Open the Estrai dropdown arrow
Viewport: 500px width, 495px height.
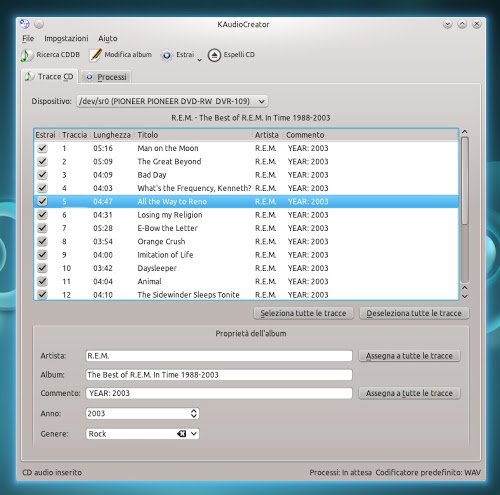199,60
